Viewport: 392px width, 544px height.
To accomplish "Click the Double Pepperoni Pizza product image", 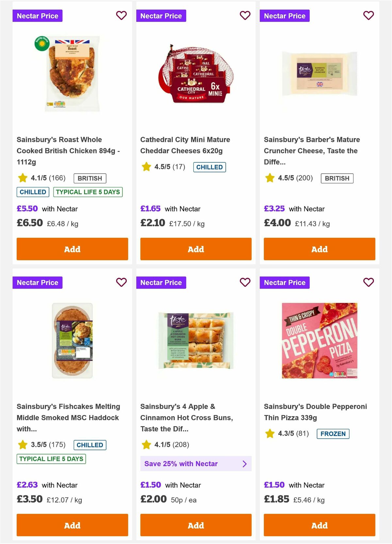I will [319, 343].
